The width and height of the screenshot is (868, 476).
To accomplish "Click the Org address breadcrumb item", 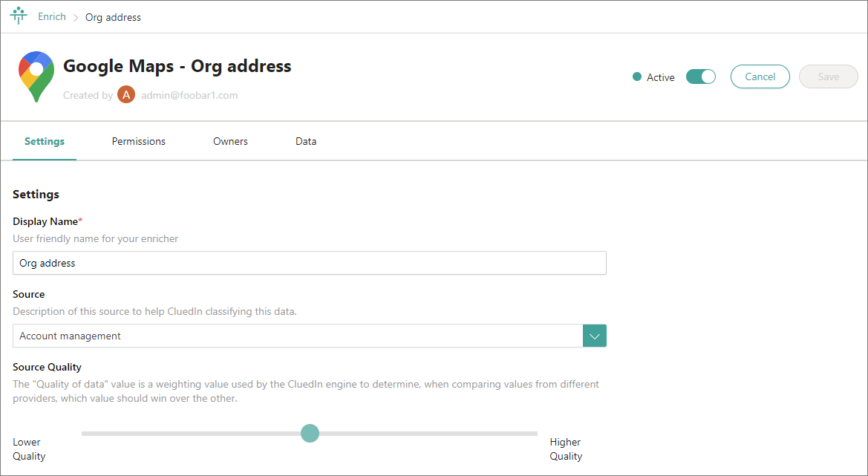I will 113,17.
